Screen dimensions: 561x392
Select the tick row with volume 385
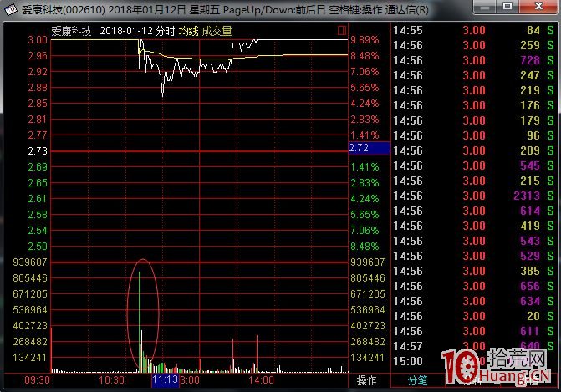pos(473,271)
